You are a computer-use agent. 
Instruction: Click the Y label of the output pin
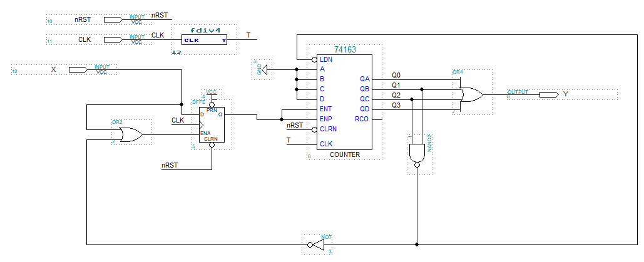[566, 94]
